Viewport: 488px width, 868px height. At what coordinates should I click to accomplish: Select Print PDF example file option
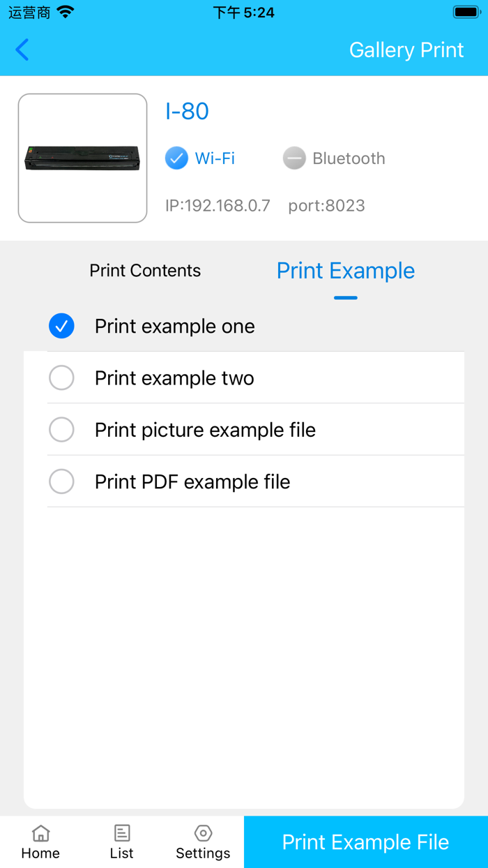(61, 481)
